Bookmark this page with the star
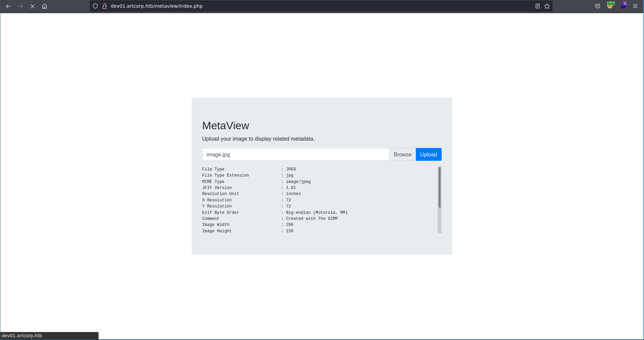Screen dimensions: 644x340 (547, 6)
